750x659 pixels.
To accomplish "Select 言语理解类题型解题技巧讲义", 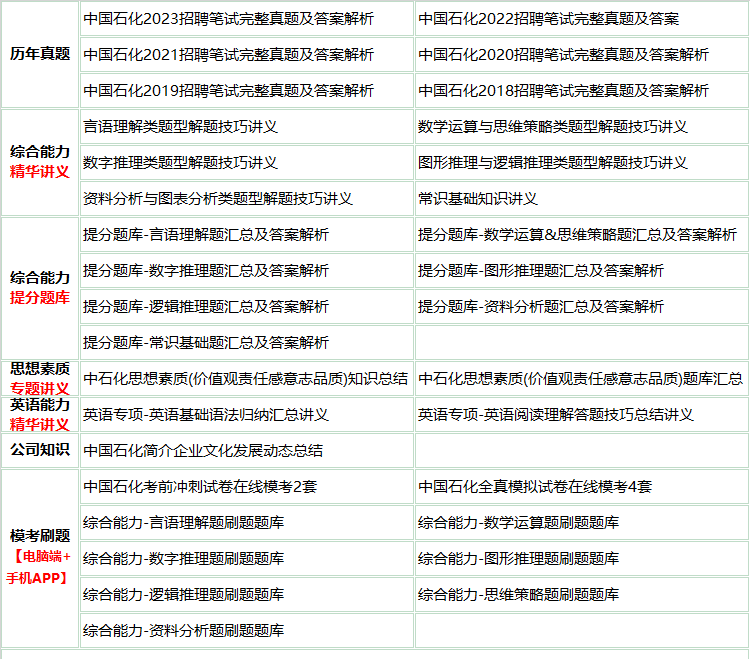I will click(x=180, y=127).
